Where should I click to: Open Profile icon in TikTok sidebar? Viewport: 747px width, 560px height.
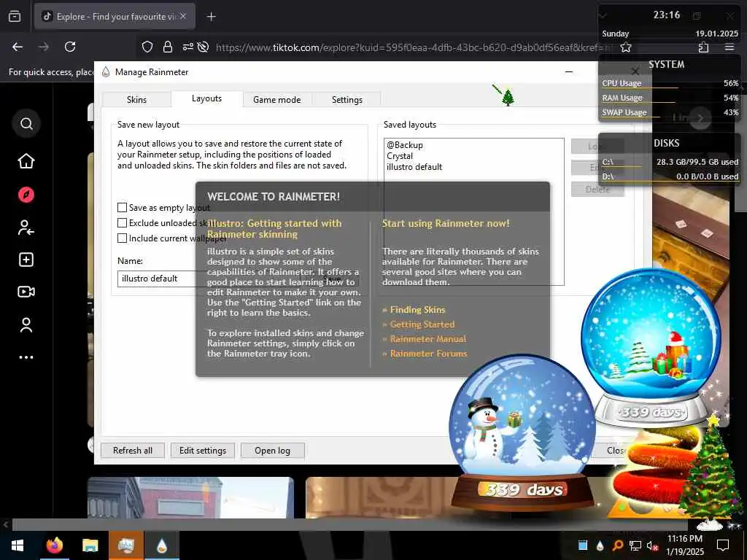[x=26, y=324]
